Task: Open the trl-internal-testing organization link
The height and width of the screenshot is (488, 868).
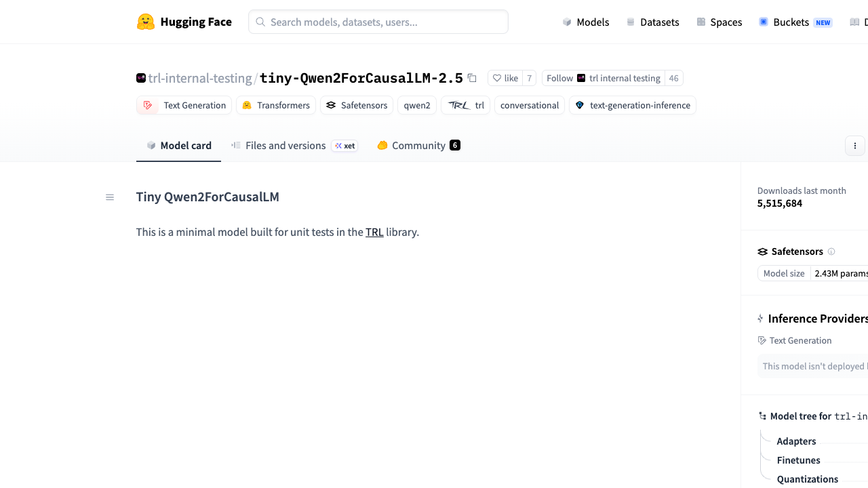Action: (200, 78)
